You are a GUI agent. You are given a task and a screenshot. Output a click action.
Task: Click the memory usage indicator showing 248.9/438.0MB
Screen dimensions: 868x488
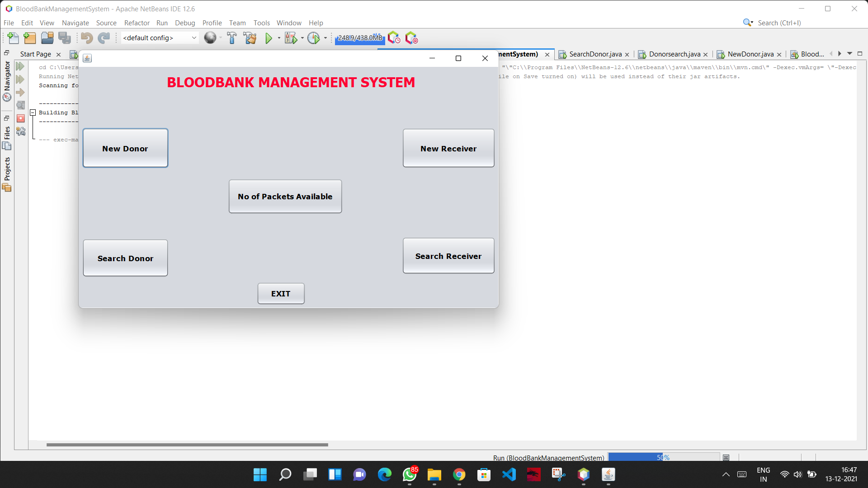359,38
